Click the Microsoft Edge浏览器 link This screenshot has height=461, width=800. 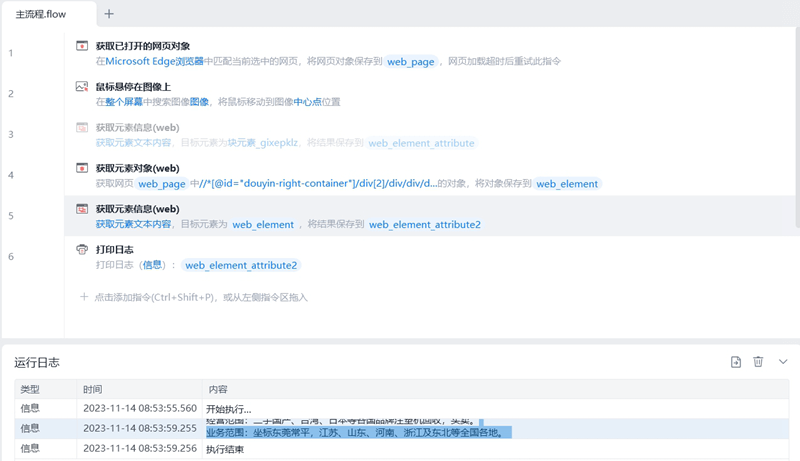tap(155, 61)
